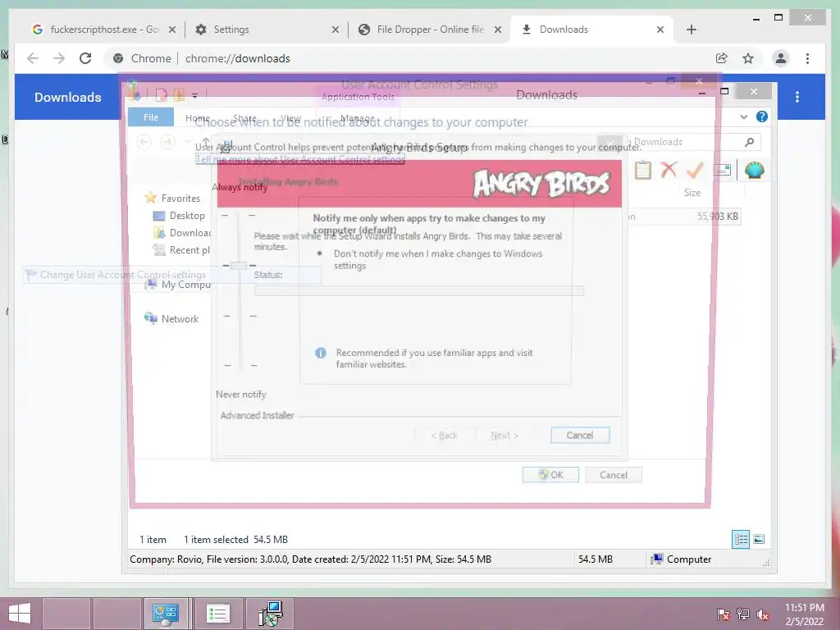
Task: Click the network tray icon
Action: tap(743, 614)
